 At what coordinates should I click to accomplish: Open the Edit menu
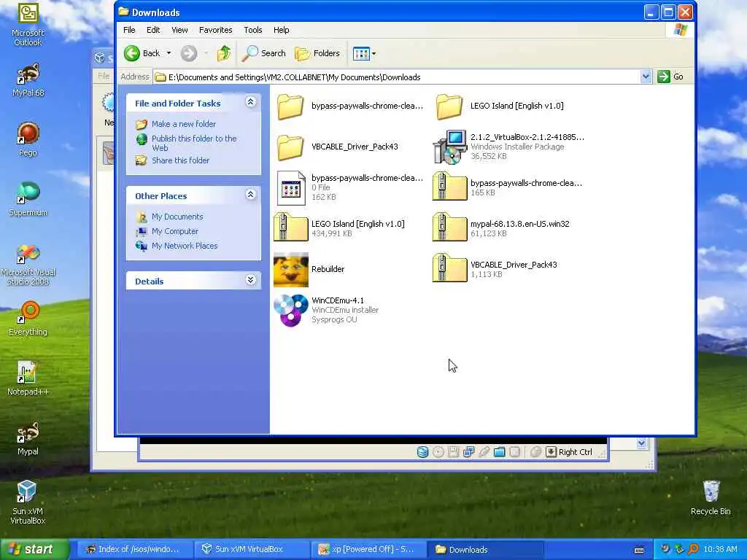tap(153, 30)
